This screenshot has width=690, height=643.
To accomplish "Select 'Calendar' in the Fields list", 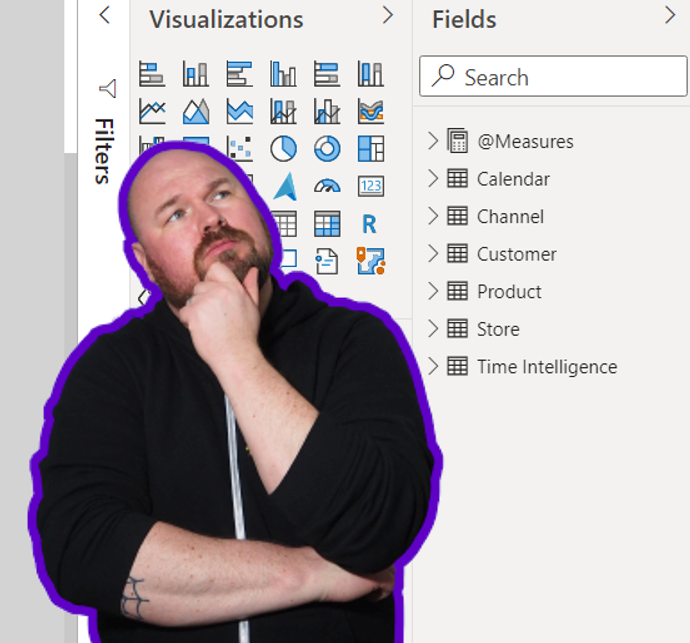I will tap(514, 179).
